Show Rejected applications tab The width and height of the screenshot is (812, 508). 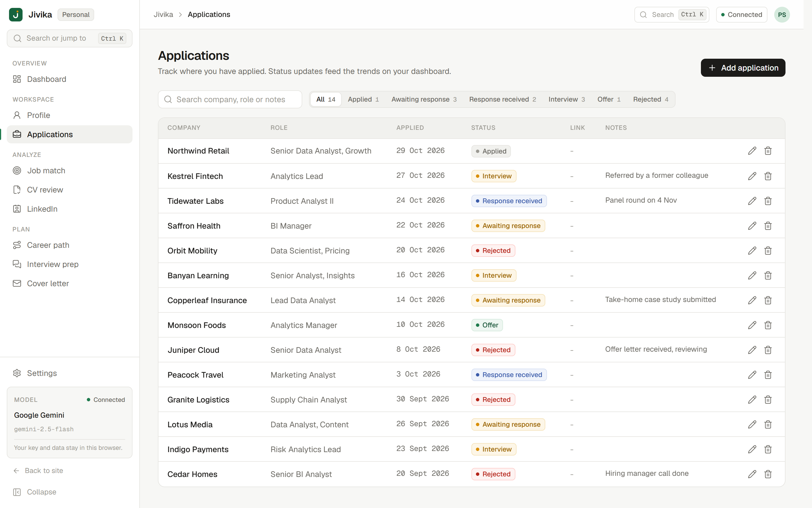[650, 99]
